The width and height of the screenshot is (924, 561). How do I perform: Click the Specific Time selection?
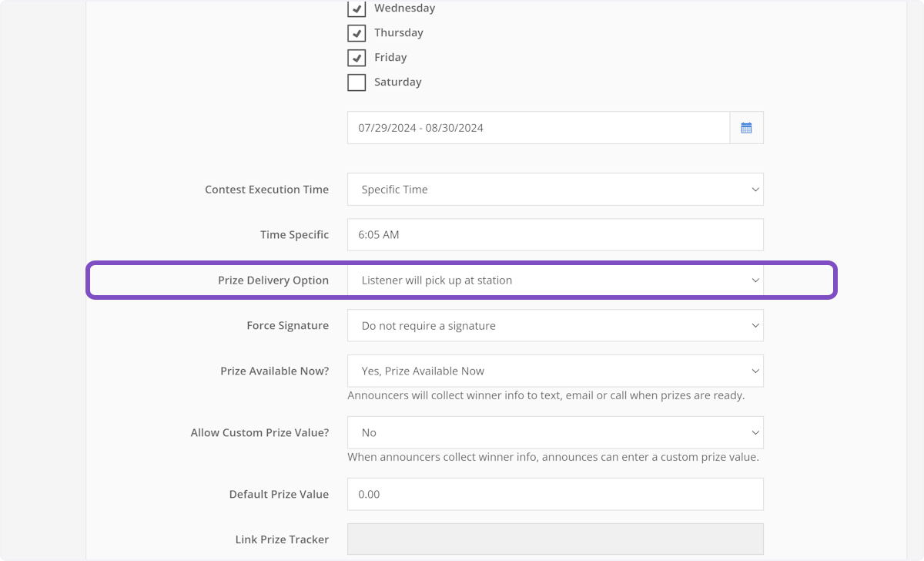point(394,189)
